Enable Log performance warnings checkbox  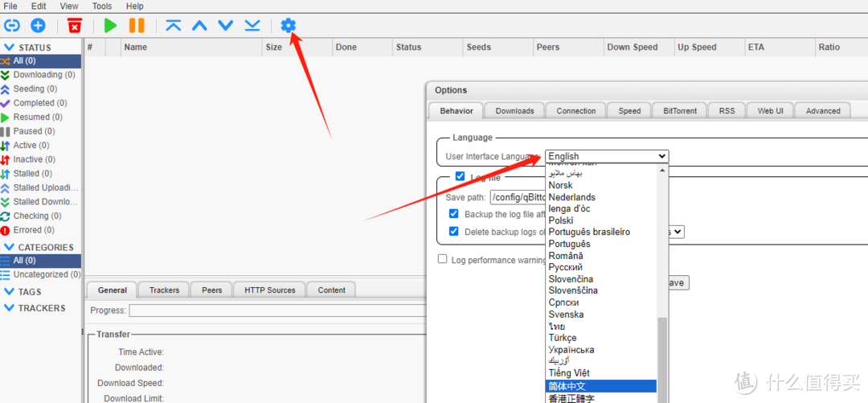click(x=443, y=259)
